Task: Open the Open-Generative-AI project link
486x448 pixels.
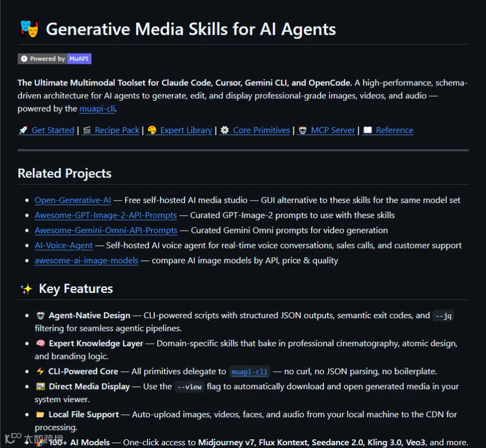Action: [x=73, y=200]
